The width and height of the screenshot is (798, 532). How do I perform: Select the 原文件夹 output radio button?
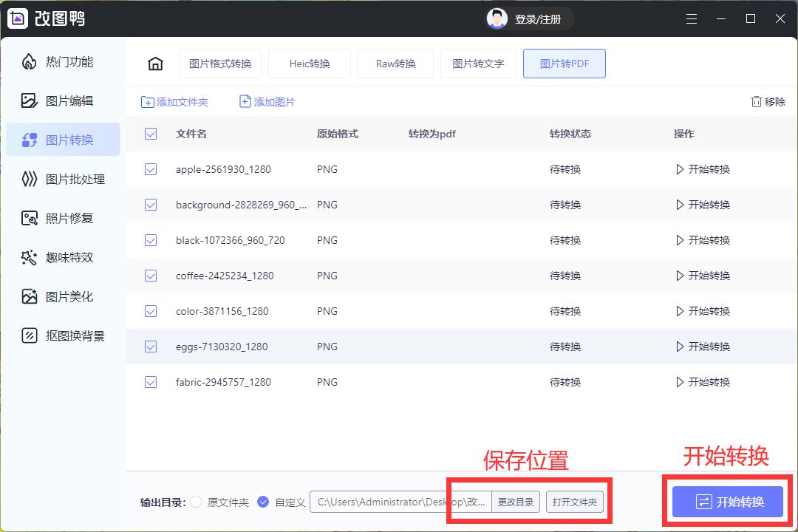[196, 502]
